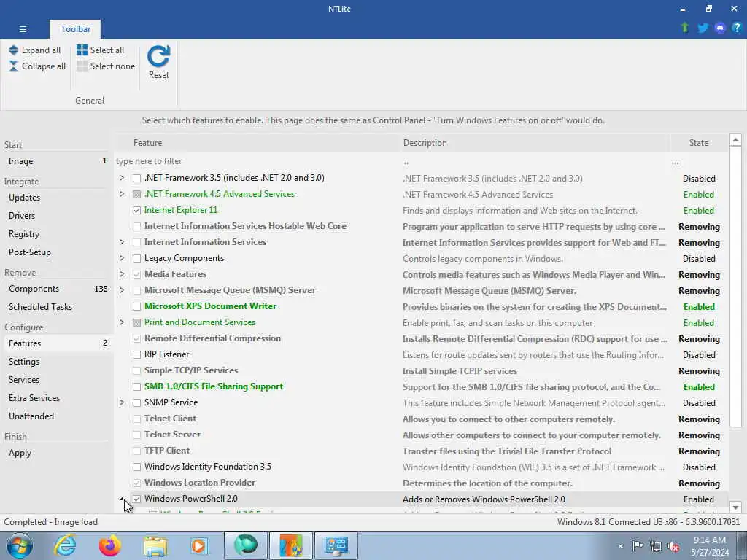
Task: Open the Services page in sidebar
Action: tap(56, 379)
